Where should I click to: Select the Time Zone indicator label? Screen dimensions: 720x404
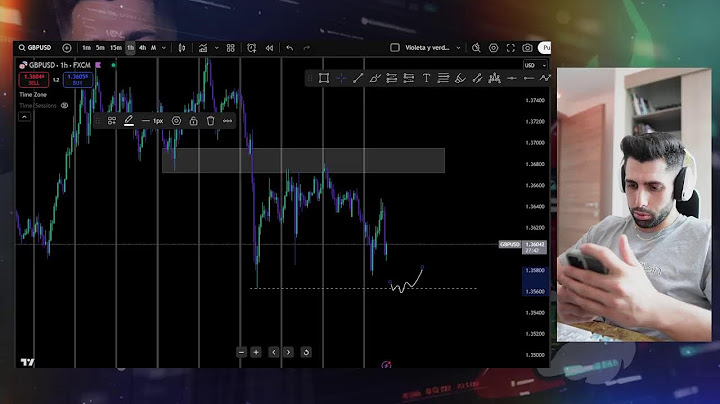coord(33,95)
